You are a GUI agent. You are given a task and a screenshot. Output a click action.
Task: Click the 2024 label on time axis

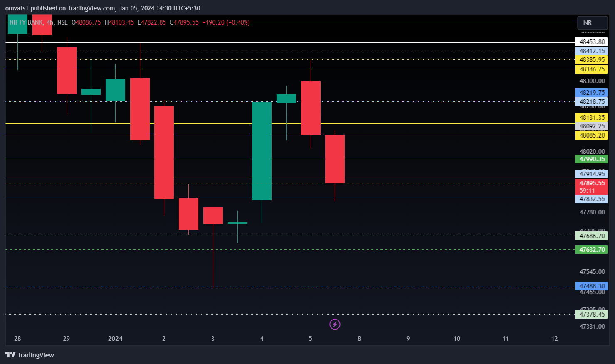(115, 339)
